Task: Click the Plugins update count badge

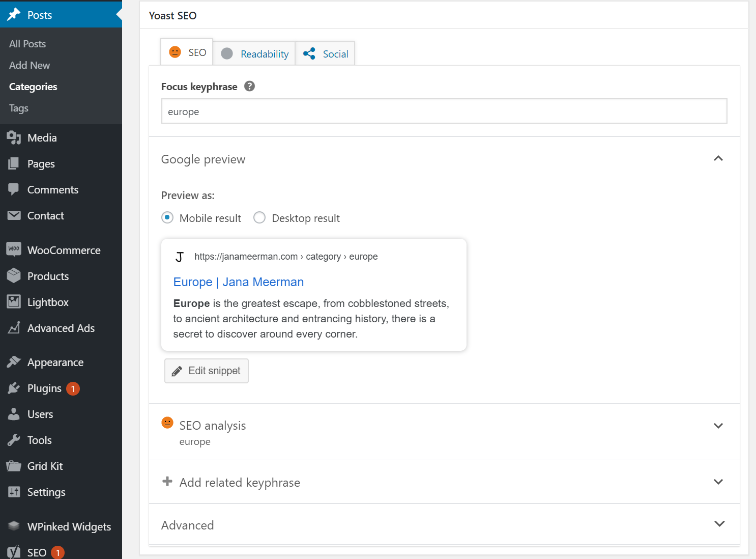Action: click(x=73, y=388)
